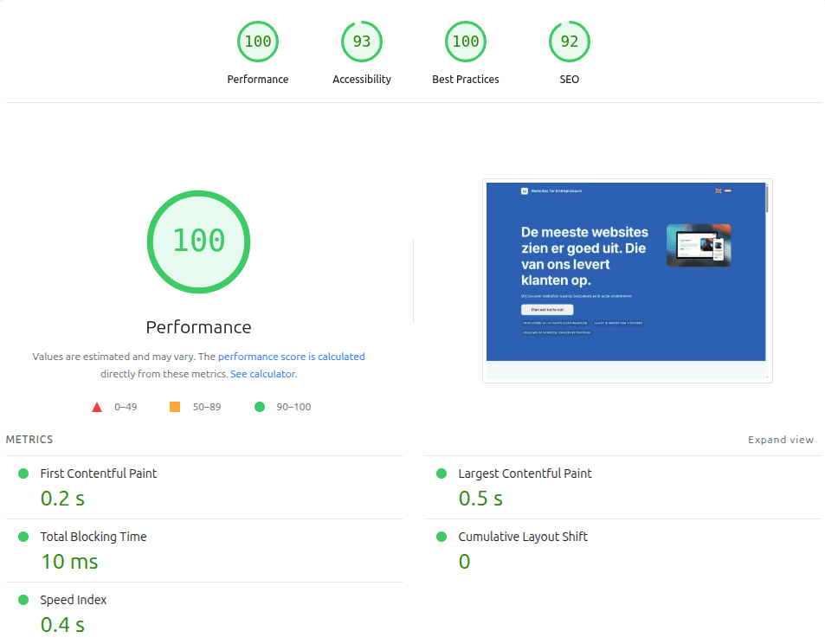
Task: Click the green dot beside Total Blocking Time
Action: [x=25, y=537]
